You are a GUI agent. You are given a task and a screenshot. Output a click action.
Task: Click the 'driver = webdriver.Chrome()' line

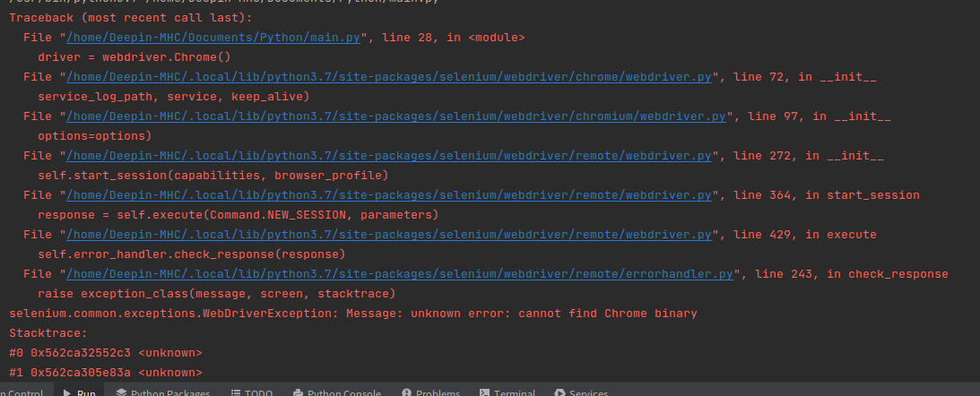[134, 57]
